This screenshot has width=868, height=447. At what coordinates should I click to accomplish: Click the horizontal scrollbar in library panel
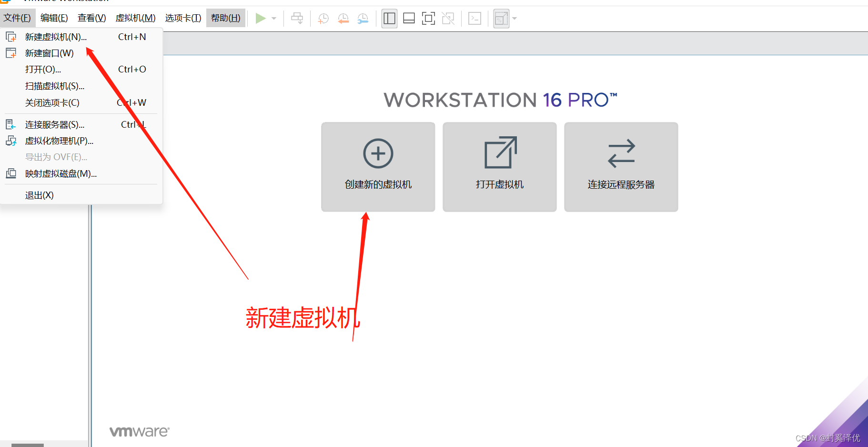[28, 445]
